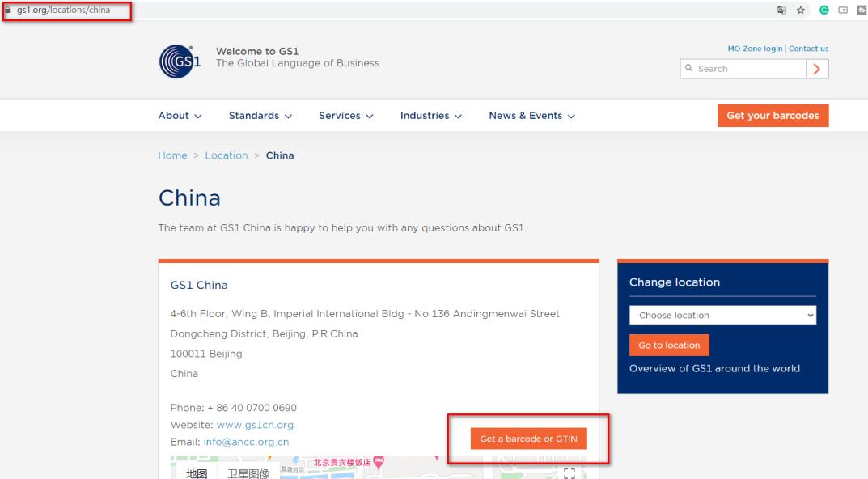Click the Welcome to GS1 tagline
This screenshot has width=868, height=479.
[x=257, y=51]
